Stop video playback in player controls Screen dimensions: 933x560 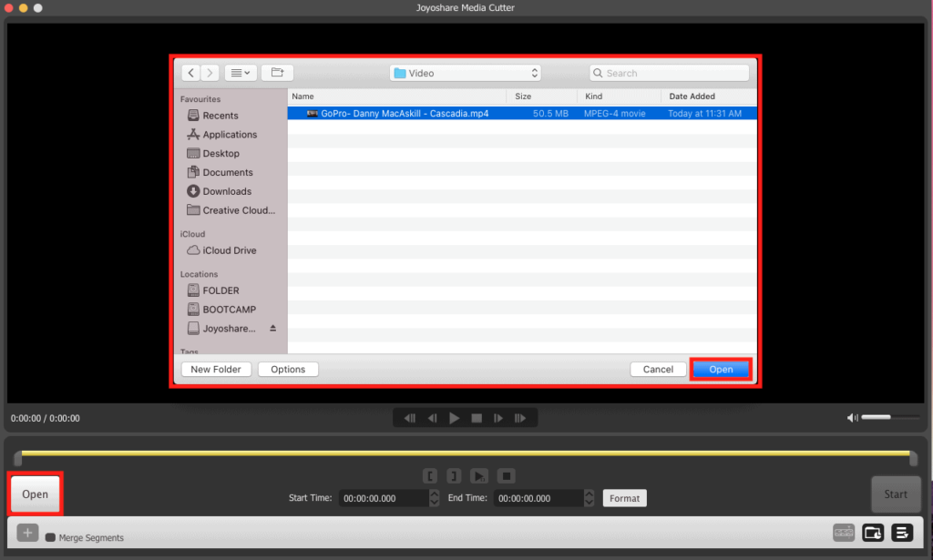(477, 418)
